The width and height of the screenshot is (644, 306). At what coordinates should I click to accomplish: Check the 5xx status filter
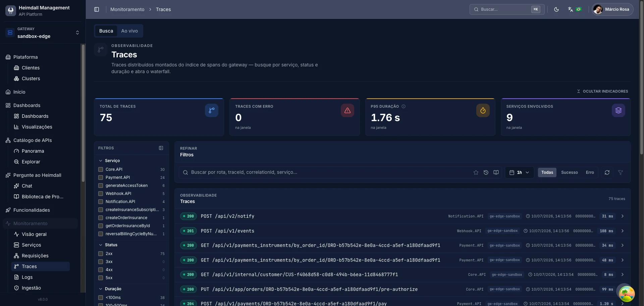(100, 278)
